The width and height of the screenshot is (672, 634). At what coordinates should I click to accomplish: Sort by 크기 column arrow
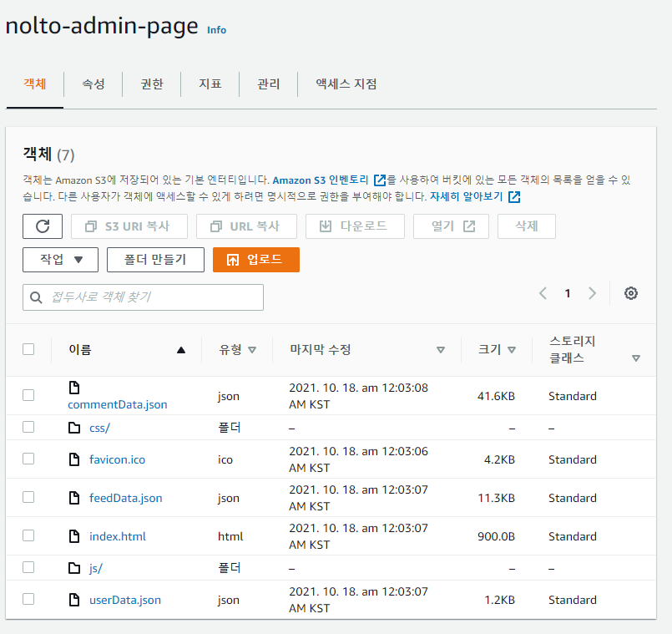point(512,350)
